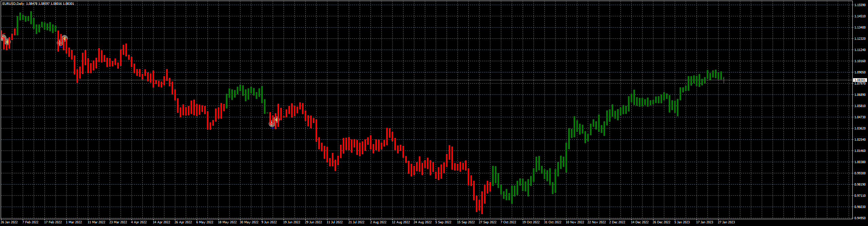
Task: Click the 2 Dec 2022 date label
Action: pos(617,222)
